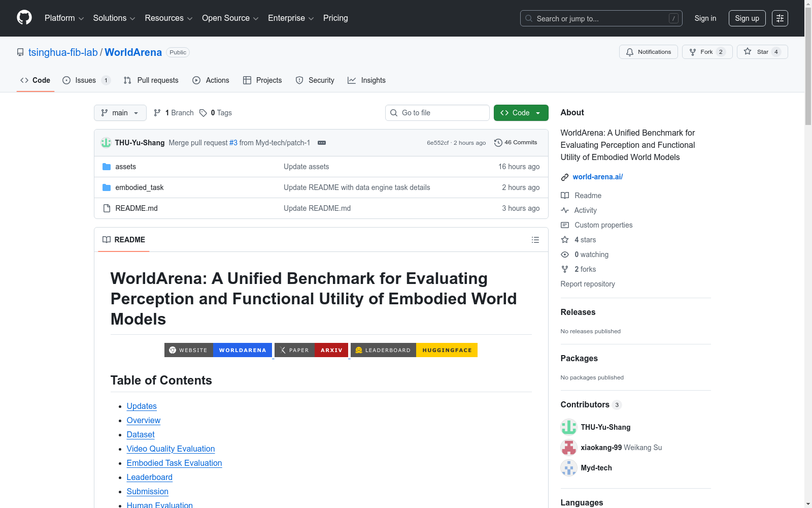Click the page vertical scrollbar thumb
The height and width of the screenshot is (508, 812).
808,66
